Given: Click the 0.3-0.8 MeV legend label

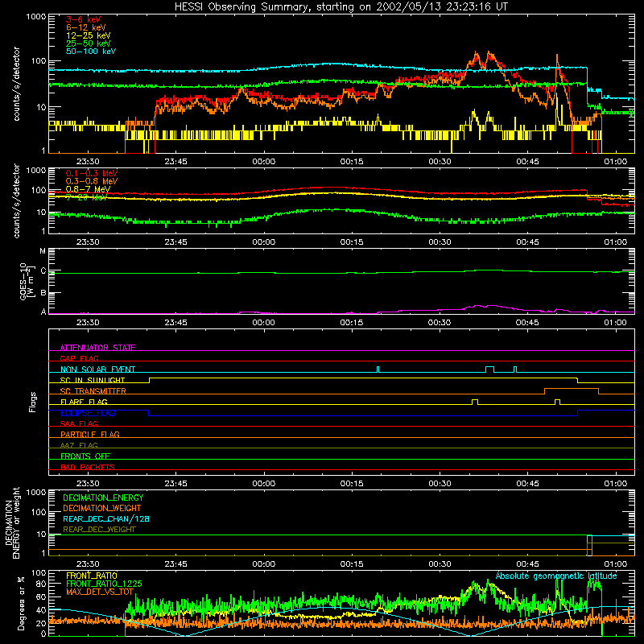Looking at the screenshot, I should (91, 181).
